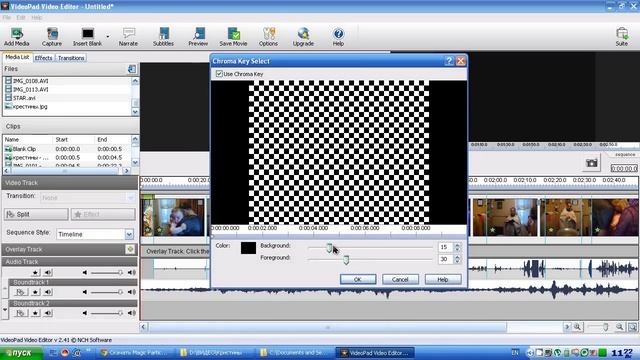The height and width of the screenshot is (360, 640).
Task: Click Cancel in the Chroma Key dialog
Action: click(400, 279)
